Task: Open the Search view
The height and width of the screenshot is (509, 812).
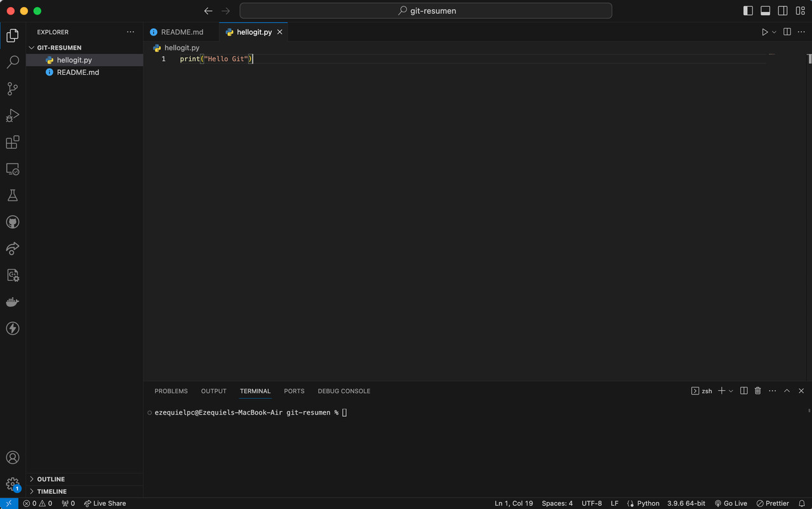Action: coord(13,62)
